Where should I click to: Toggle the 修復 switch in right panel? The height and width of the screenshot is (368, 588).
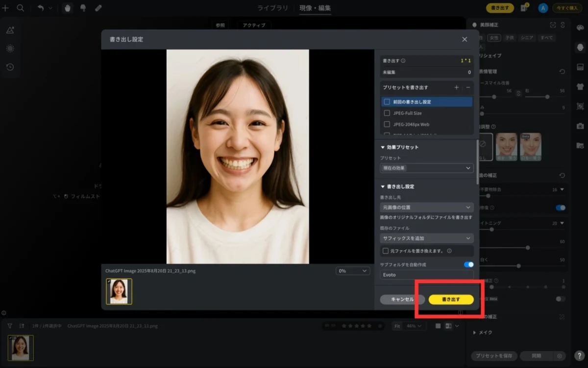[x=561, y=208]
